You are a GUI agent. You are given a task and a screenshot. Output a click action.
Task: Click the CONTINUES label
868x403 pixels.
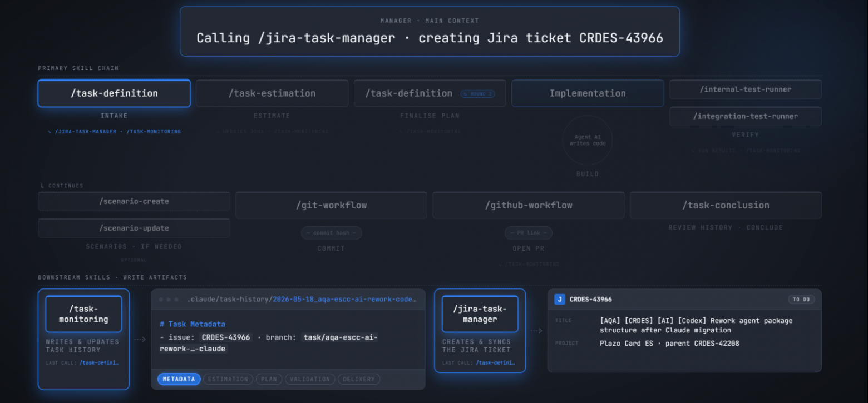point(62,186)
